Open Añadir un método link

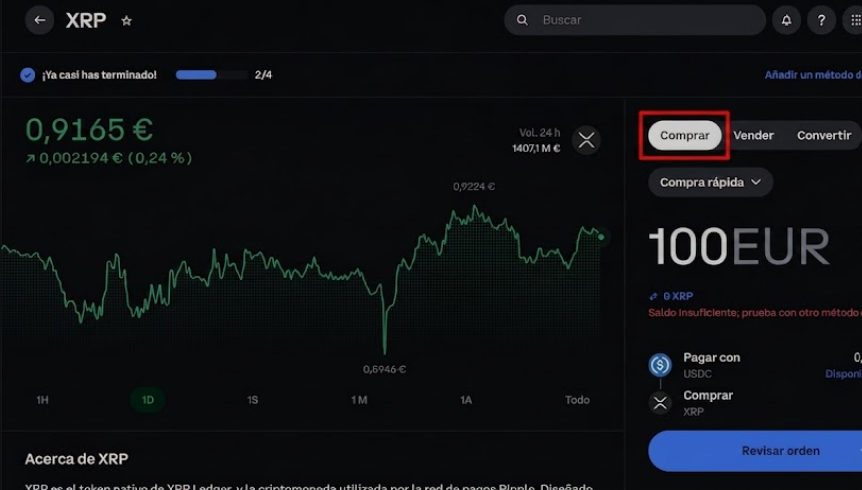click(x=813, y=75)
